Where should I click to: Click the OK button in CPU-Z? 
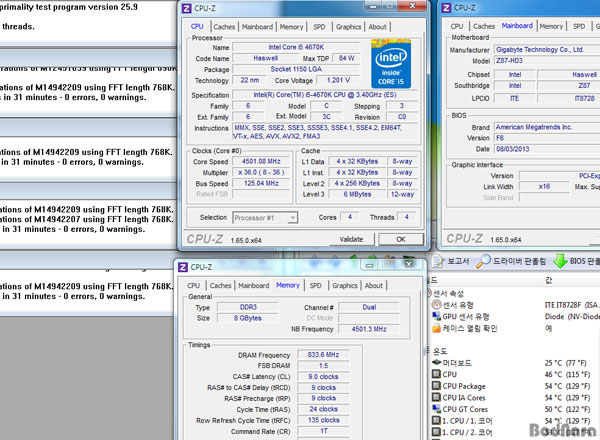pyautogui.click(x=401, y=239)
